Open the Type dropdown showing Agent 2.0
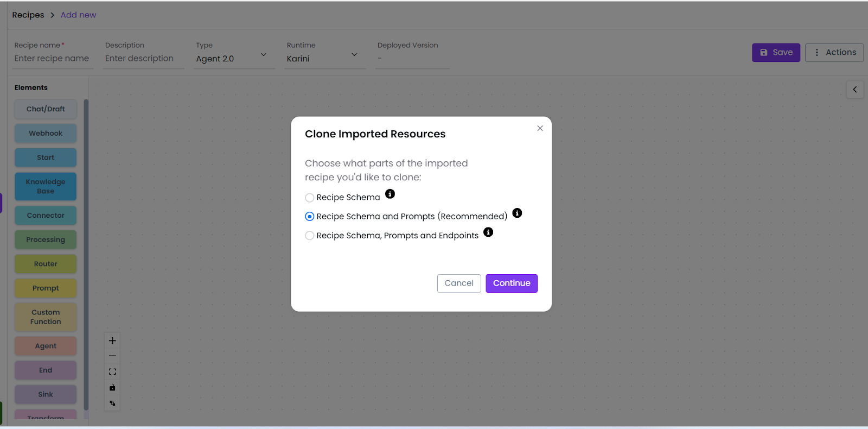 tap(234, 58)
